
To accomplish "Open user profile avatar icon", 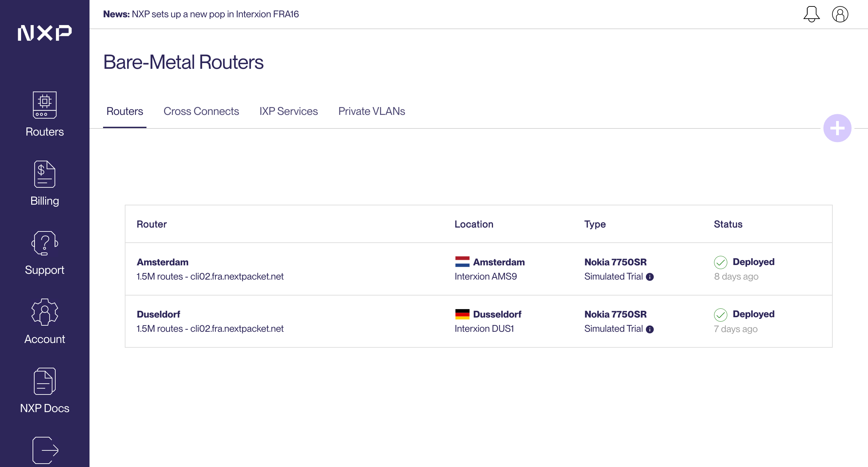I will pos(840,14).
